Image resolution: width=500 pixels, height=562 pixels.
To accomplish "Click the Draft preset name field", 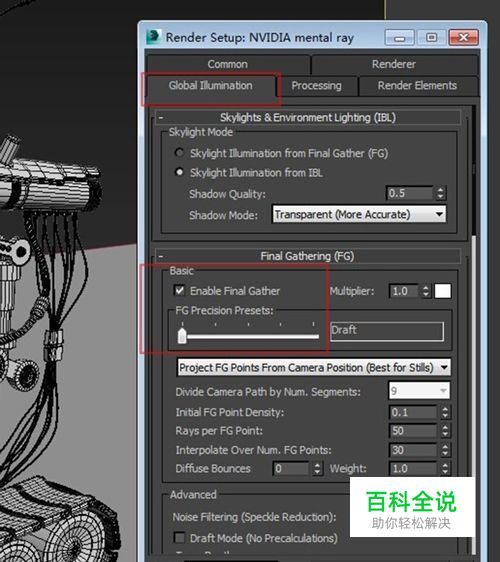I will [387, 331].
